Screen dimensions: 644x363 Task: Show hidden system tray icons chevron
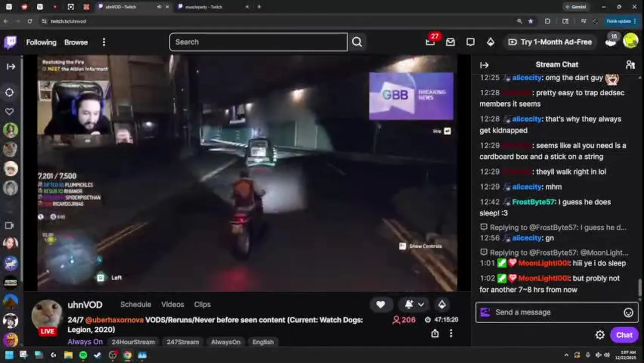(566, 355)
